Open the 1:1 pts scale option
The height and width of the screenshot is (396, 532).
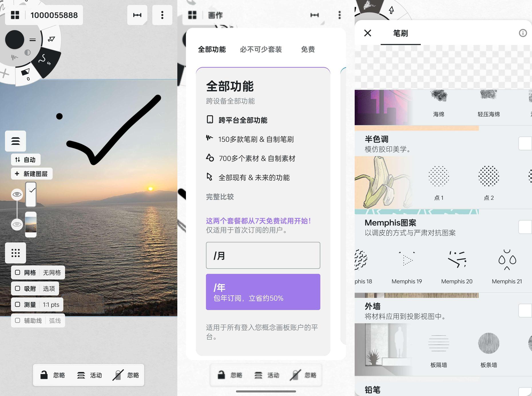point(51,305)
